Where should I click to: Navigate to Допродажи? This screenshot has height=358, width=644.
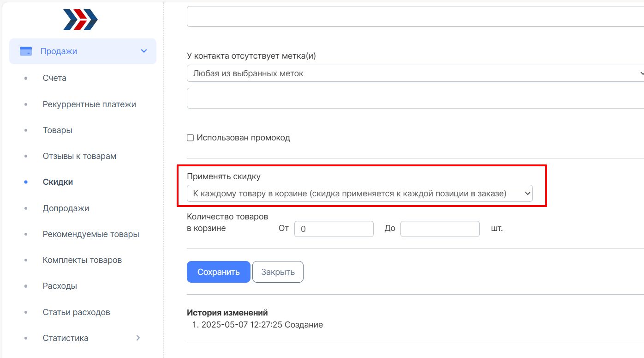[x=66, y=208]
